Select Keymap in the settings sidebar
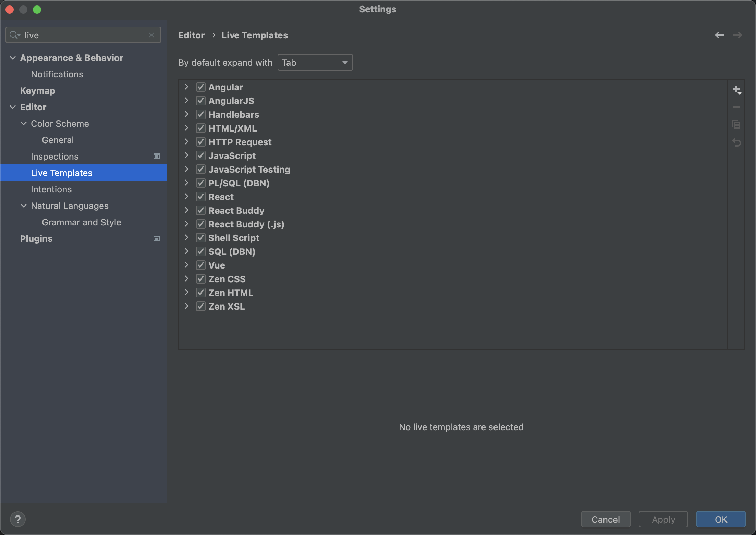This screenshot has width=756, height=535. [37, 91]
